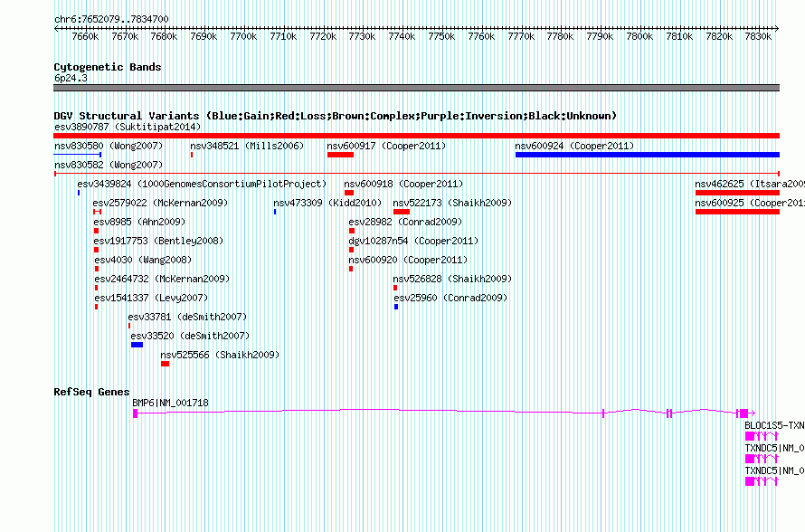
Task: Click the 7800k ruler position label
Action: coord(639,36)
